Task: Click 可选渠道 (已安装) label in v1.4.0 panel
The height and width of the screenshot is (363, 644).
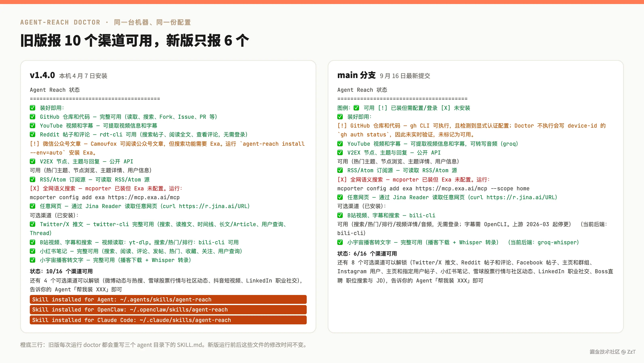Action: [54, 215]
